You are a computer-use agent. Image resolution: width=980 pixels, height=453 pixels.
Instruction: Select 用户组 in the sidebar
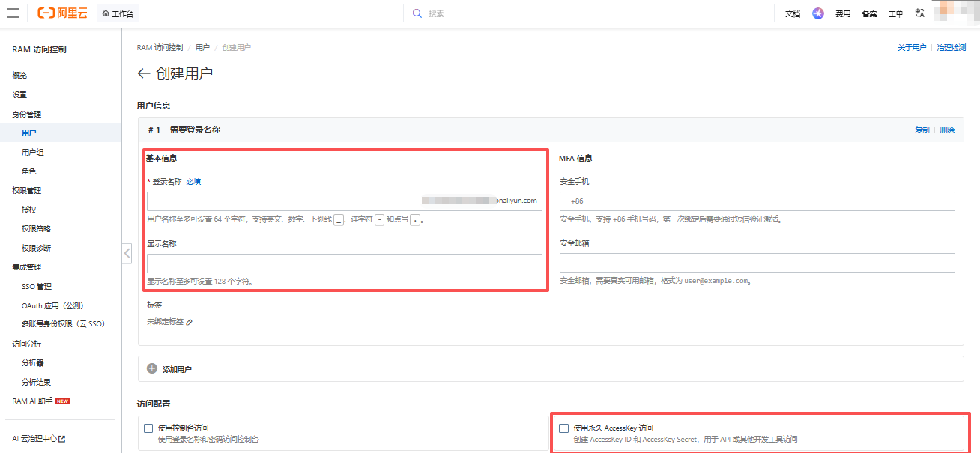click(x=33, y=152)
